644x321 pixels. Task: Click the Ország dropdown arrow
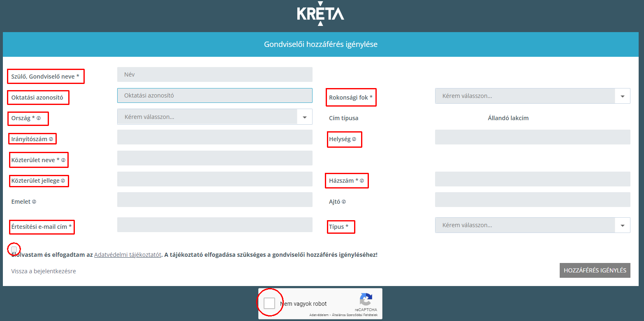tap(305, 117)
